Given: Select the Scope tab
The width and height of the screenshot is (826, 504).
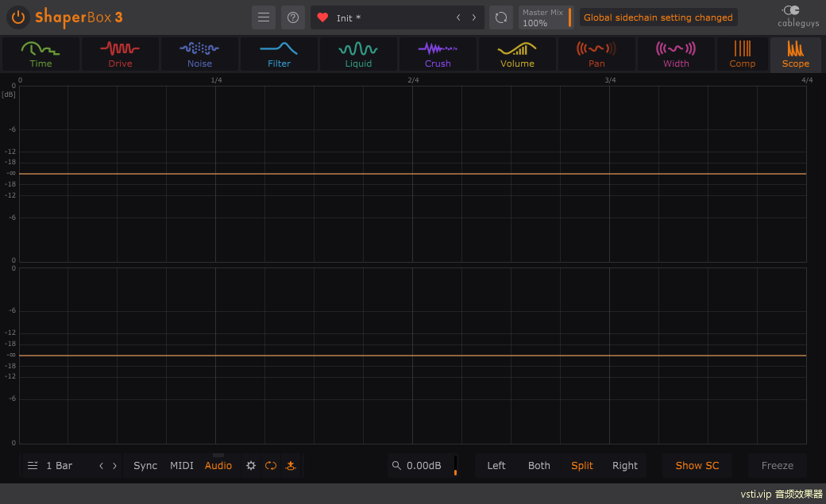Looking at the screenshot, I should (x=796, y=54).
